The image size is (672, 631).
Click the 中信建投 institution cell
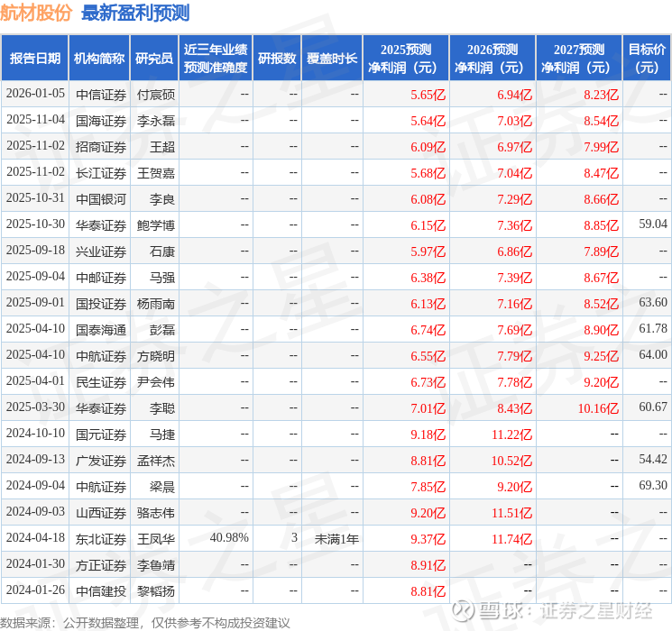click(101, 591)
